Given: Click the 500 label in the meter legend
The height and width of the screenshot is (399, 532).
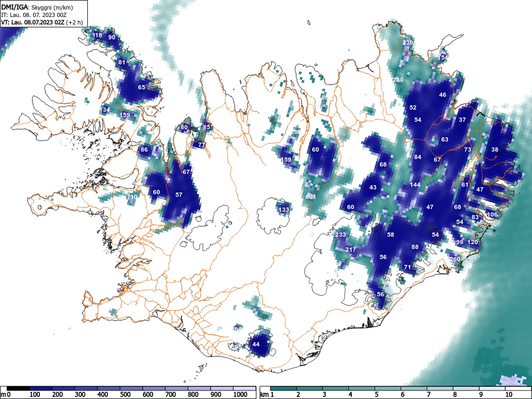Looking at the screenshot, I should click(125, 395).
